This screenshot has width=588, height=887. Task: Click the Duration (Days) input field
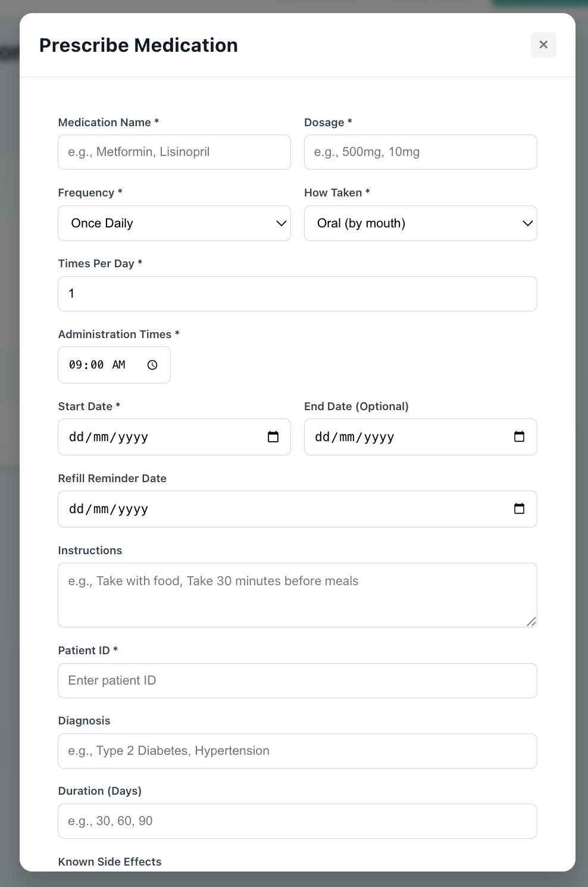tap(298, 821)
